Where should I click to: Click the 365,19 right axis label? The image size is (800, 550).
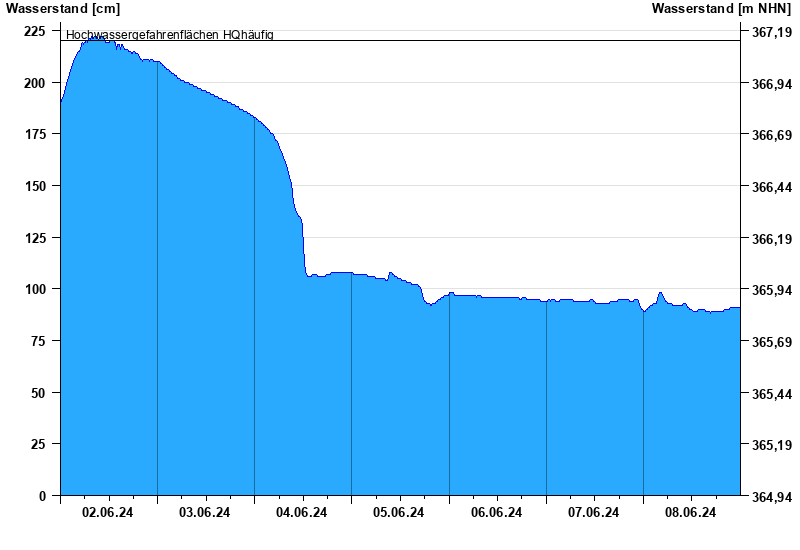pyautogui.click(x=772, y=445)
